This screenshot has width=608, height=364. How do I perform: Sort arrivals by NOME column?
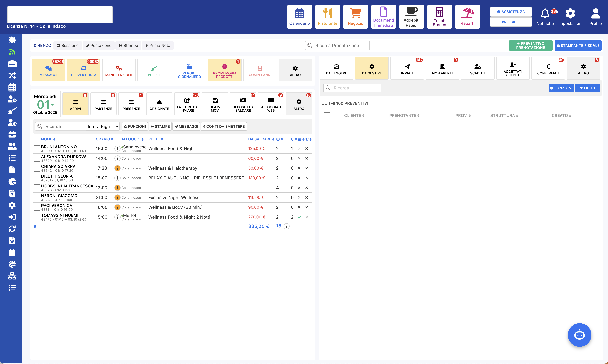tap(48, 139)
